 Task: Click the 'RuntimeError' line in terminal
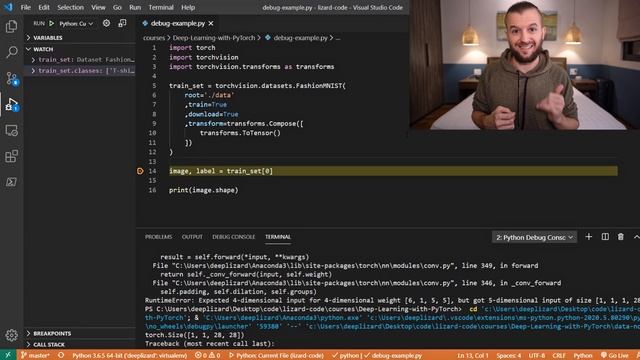(392, 300)
